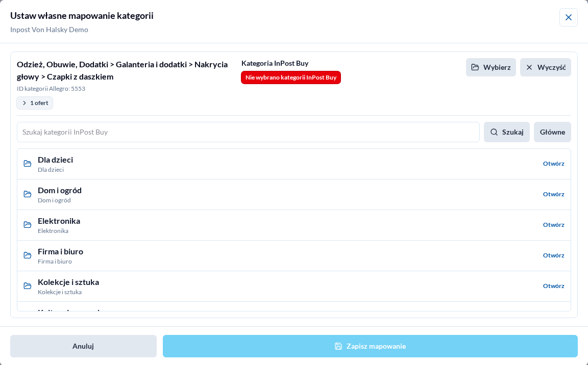Select the Kolekcje i sztuka category title
The width and height of the screenshot is (588, 365).
68,282
